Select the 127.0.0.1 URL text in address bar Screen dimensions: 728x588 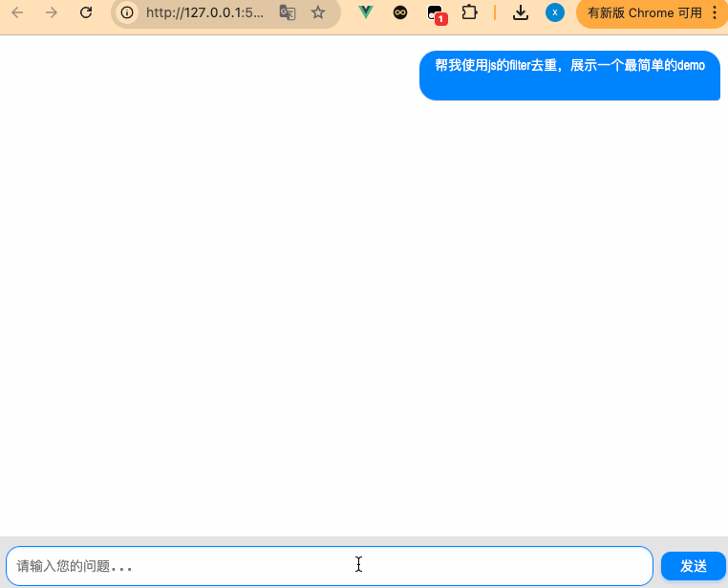(204, 12)
